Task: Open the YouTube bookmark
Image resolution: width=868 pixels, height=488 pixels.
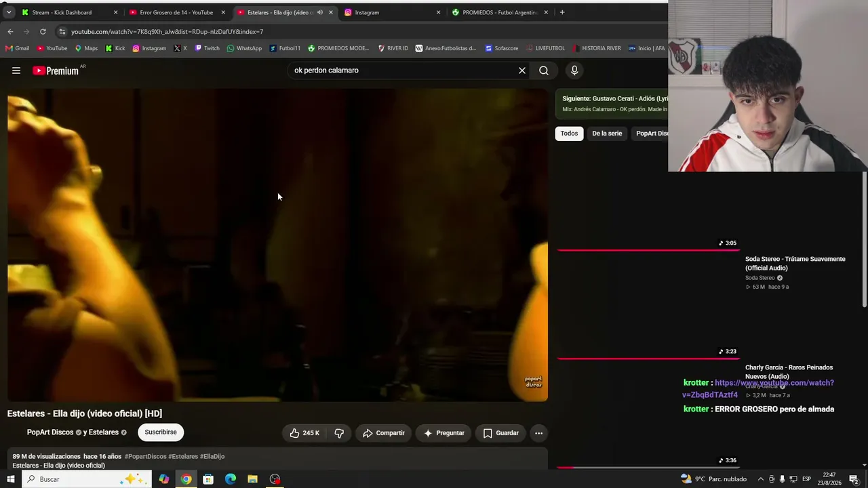Action: tap(52, 48)
